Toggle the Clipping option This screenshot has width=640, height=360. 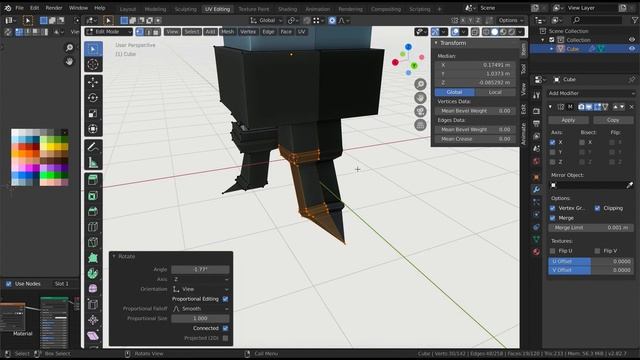pyautogui.click(x=598, y=208)
